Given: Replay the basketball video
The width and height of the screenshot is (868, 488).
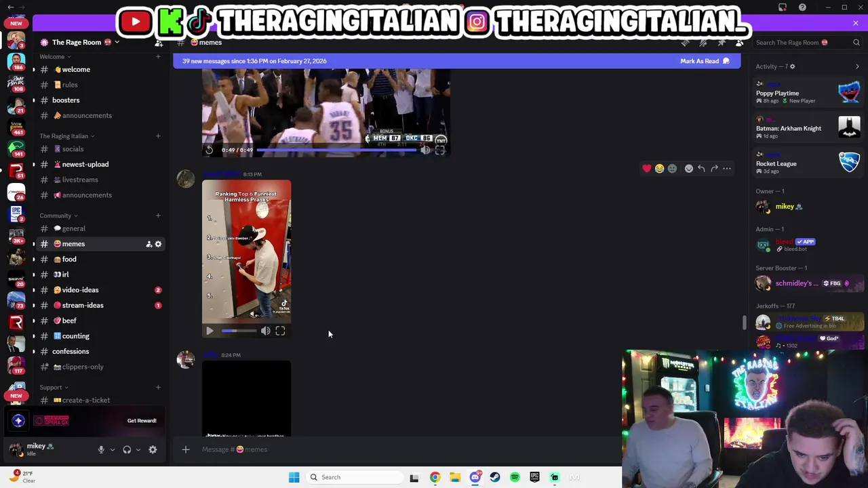Looking at the screenshot, I should coord(210,150).
